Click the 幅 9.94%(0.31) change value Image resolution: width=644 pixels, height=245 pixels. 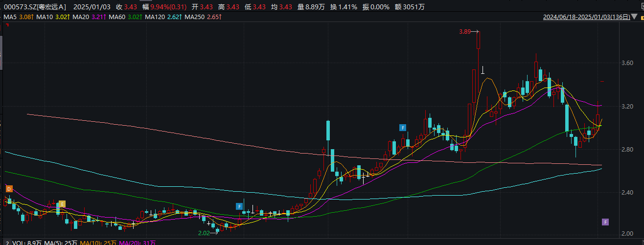(164, 7)
